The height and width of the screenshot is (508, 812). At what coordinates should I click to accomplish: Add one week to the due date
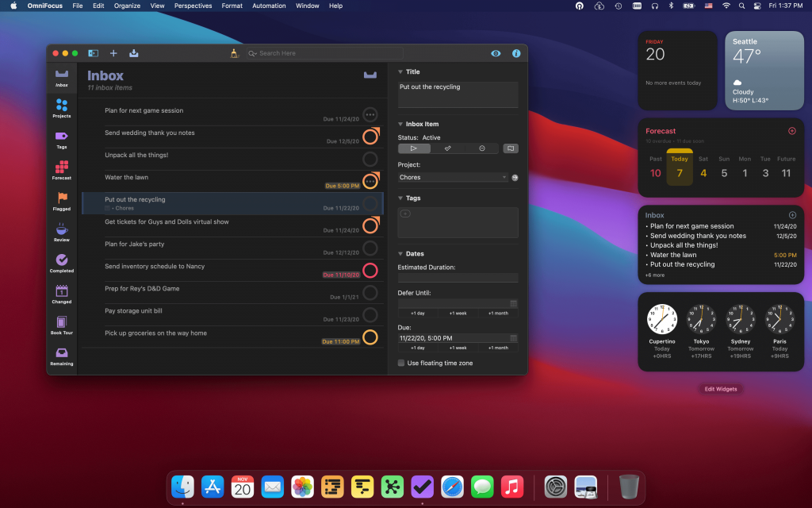[x=458, y=348]
